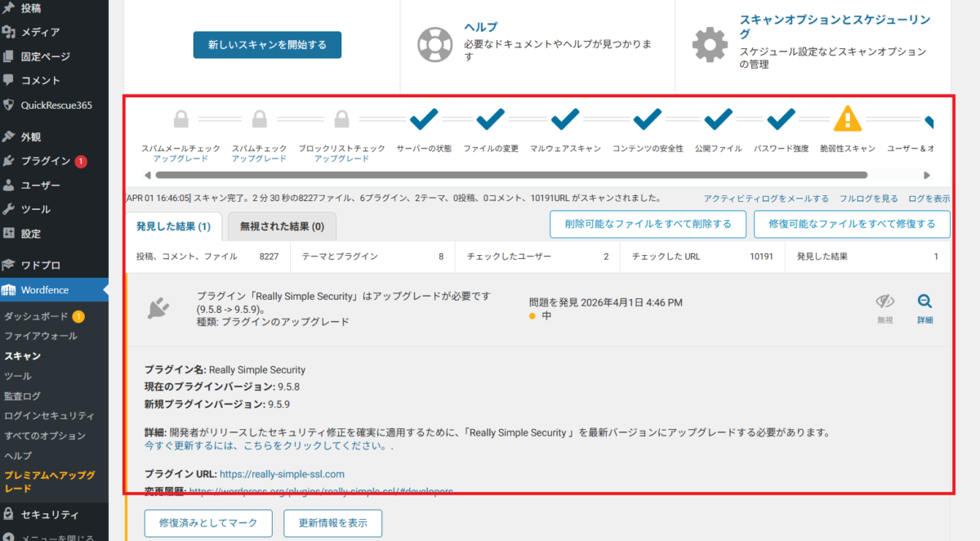Screen dimensions: 980x541
Task: Click the スパムメールチェック padlock icon
Action: pyautogui.click(x=180, y=119)
